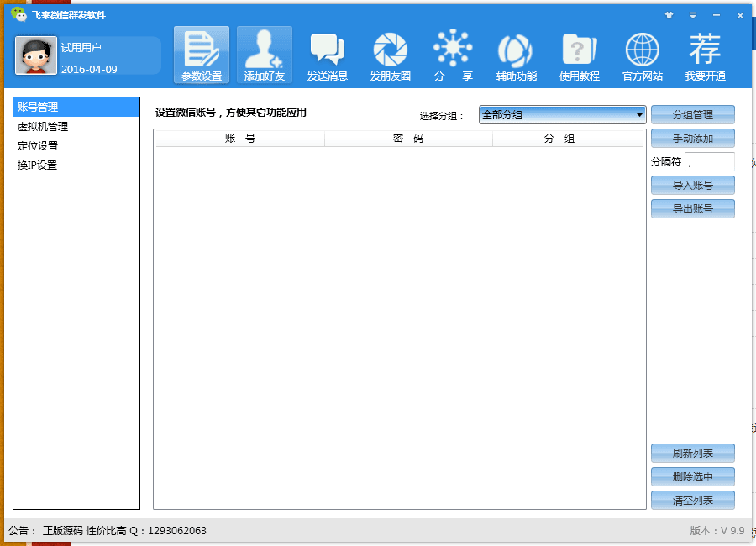Click the 2016-04-09 date text

(89, 70)
